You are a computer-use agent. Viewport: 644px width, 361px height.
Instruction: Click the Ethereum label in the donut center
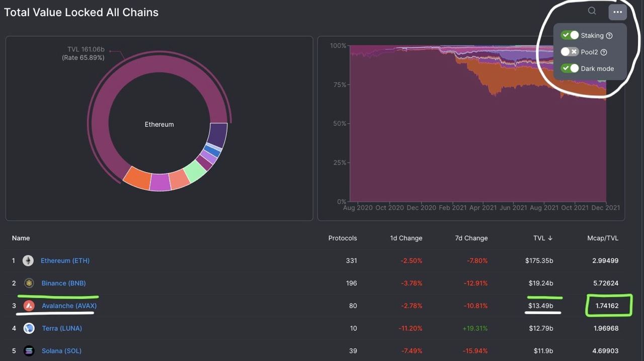(159, 124)
